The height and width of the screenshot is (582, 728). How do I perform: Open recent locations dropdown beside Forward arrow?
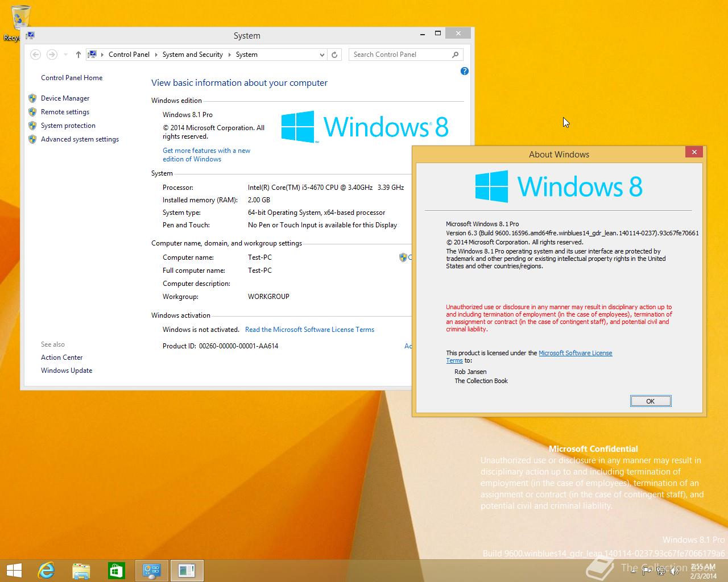pyautogui.click(x=66, y=55)
